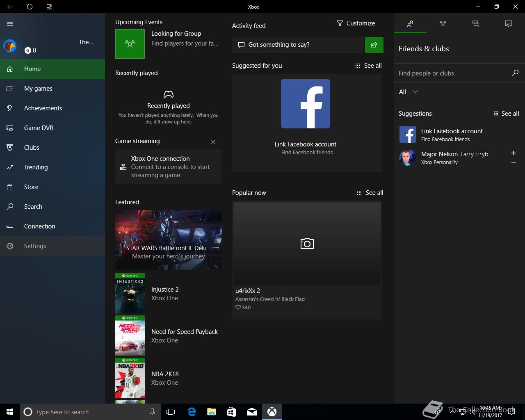525x420 pixels.
Task: Click the Connection console icon
Action: (10, 226)
